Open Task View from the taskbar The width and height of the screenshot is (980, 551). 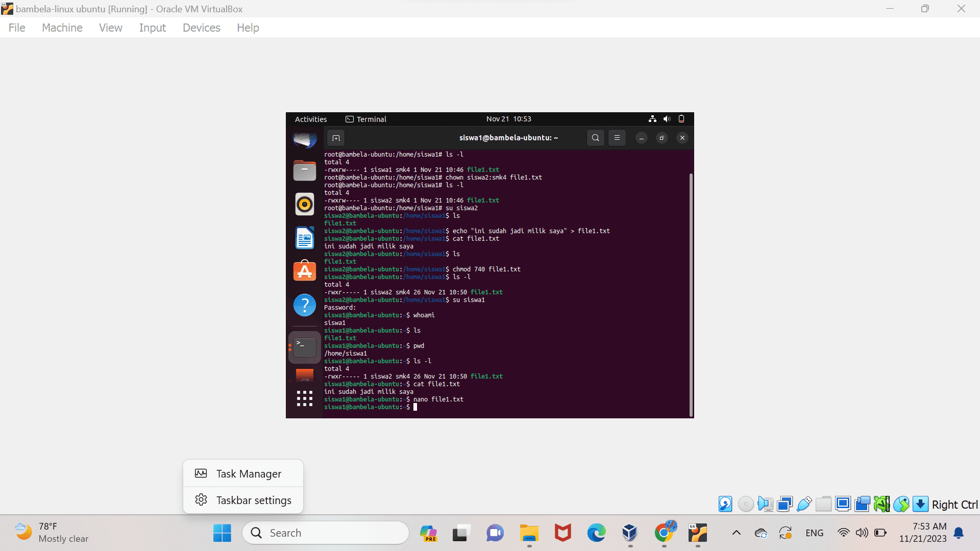[x=460, y=533]
